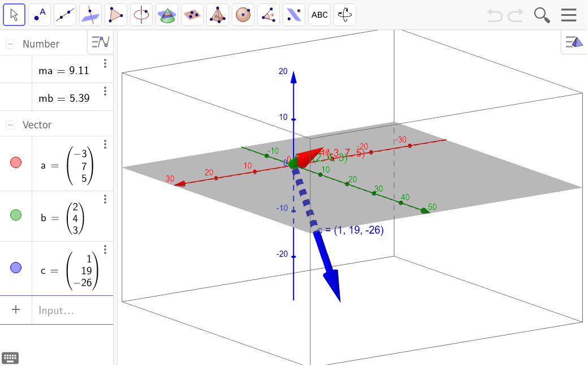
Task: Open the 3D graphics style bar
Action: (574, 41)
